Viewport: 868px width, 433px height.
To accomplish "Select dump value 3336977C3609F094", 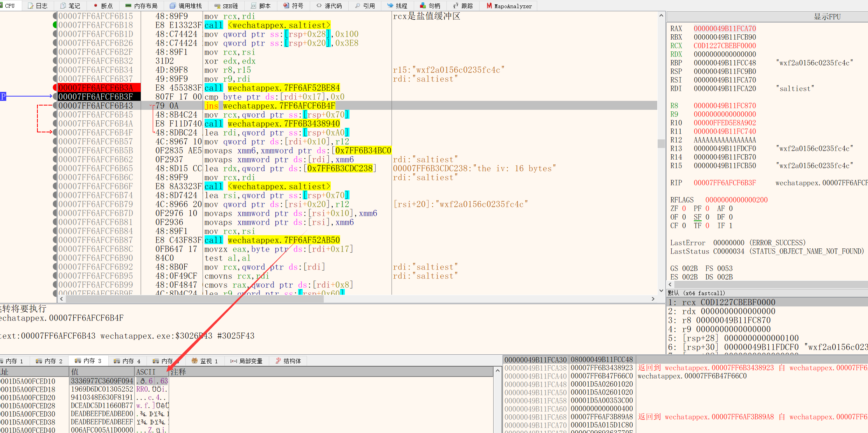I will 102,381.
